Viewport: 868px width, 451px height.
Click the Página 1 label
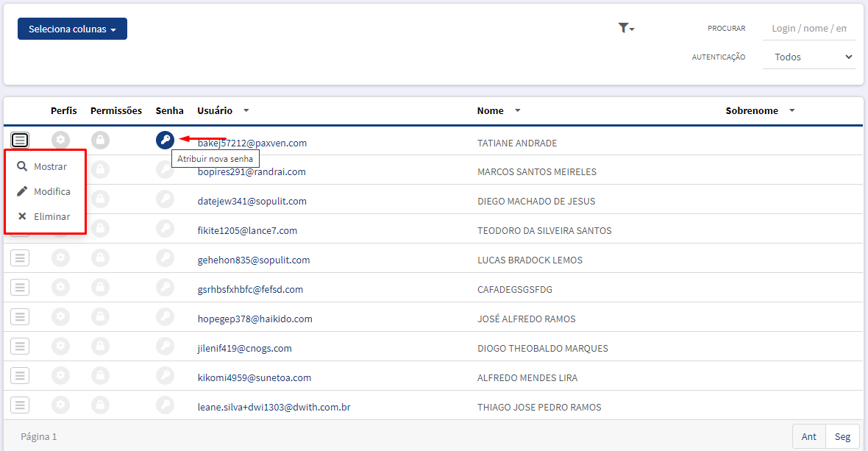[39, 436]
